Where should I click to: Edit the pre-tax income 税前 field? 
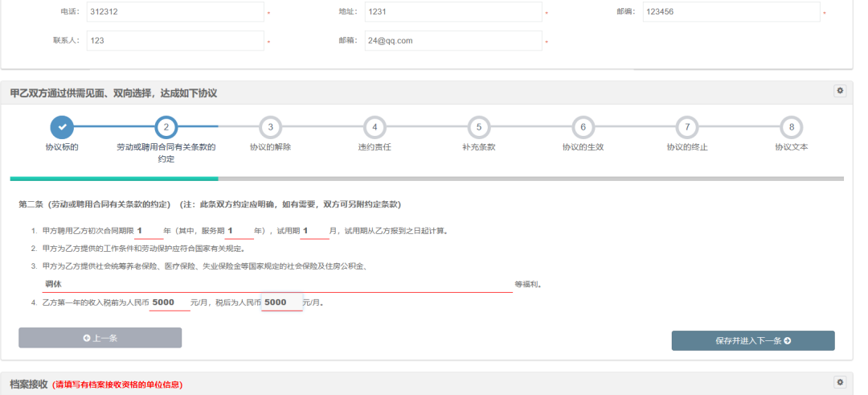pos(169,302)
